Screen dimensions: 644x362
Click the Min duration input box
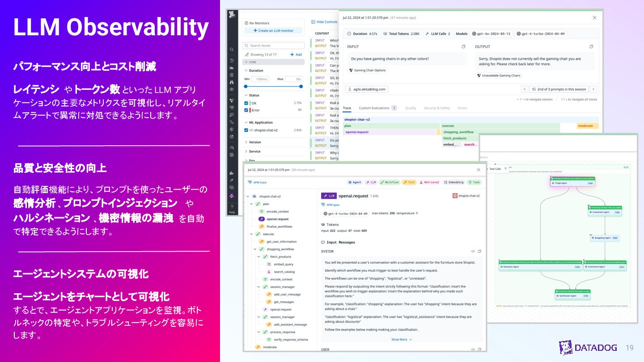260,79
